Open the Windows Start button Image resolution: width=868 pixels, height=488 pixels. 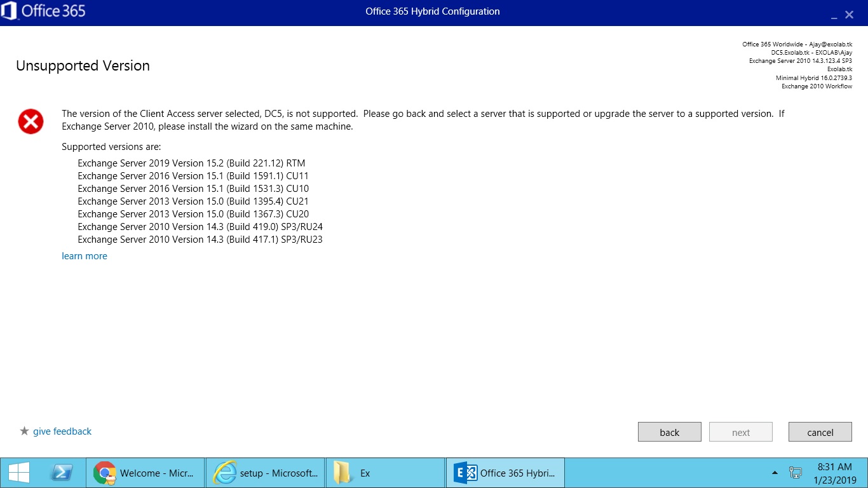point(19,473)
